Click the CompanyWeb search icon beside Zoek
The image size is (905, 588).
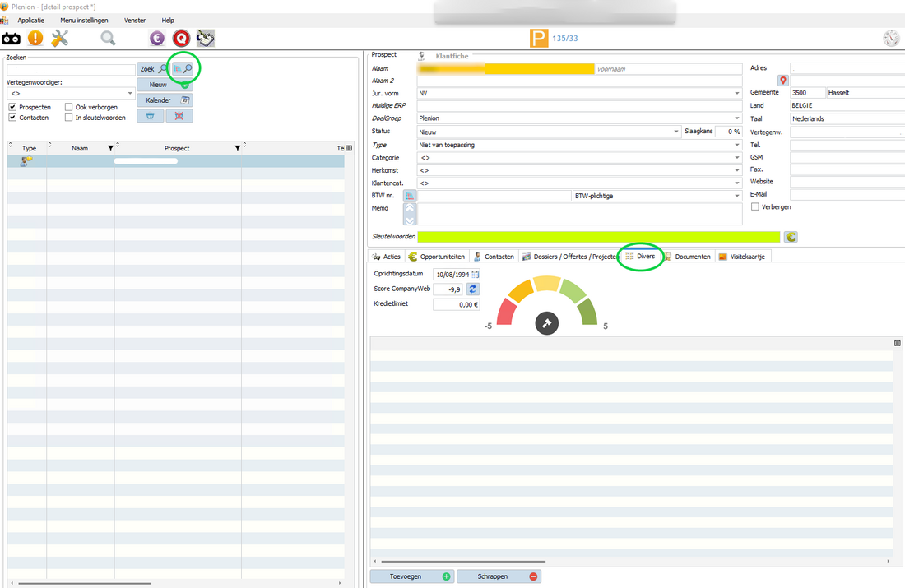click(183, 69)
